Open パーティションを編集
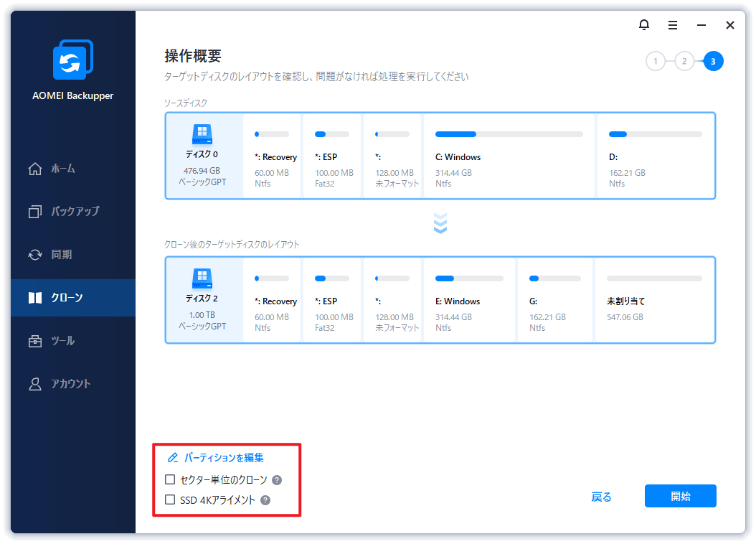756x544 pixels. [x=217, y=457]
